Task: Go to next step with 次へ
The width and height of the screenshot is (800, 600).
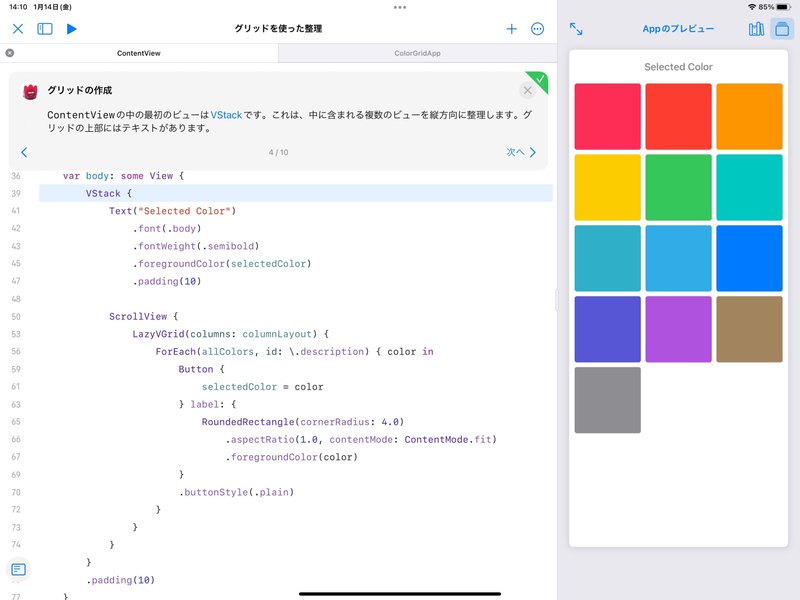Action: 521,152
